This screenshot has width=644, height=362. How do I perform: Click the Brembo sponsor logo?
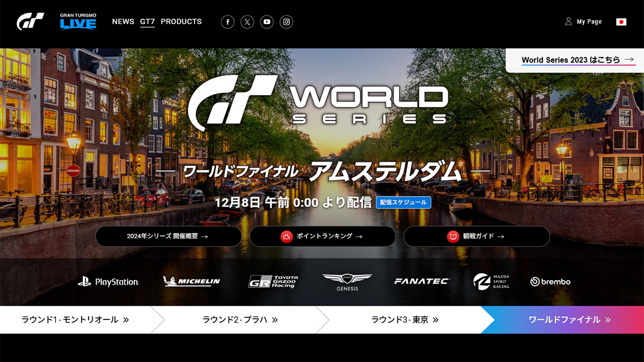pos(550,282)
